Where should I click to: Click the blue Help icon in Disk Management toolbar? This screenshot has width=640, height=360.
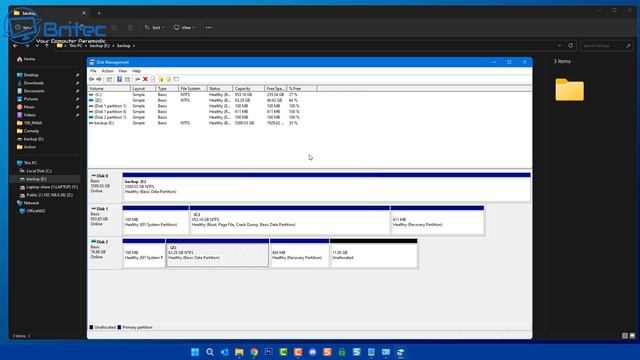pyautogui.click(x=119, y=79)
